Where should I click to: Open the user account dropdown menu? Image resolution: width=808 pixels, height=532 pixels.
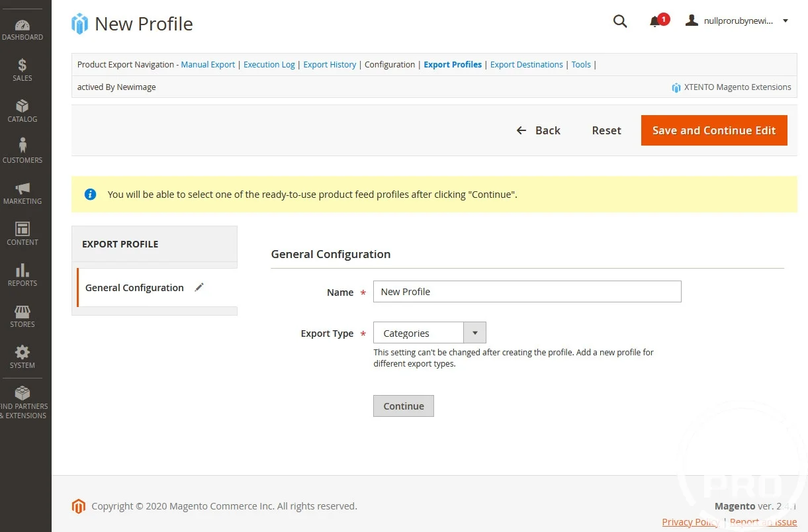[x=737, y=21]
